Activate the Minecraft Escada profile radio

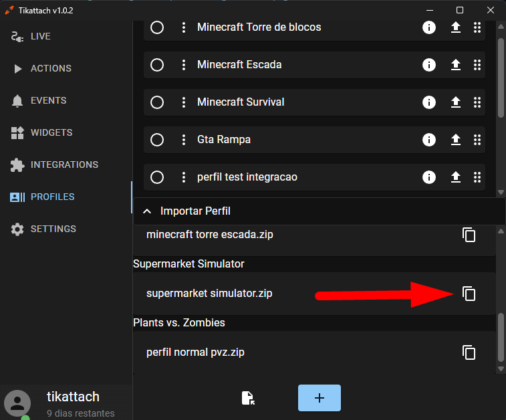157,65
